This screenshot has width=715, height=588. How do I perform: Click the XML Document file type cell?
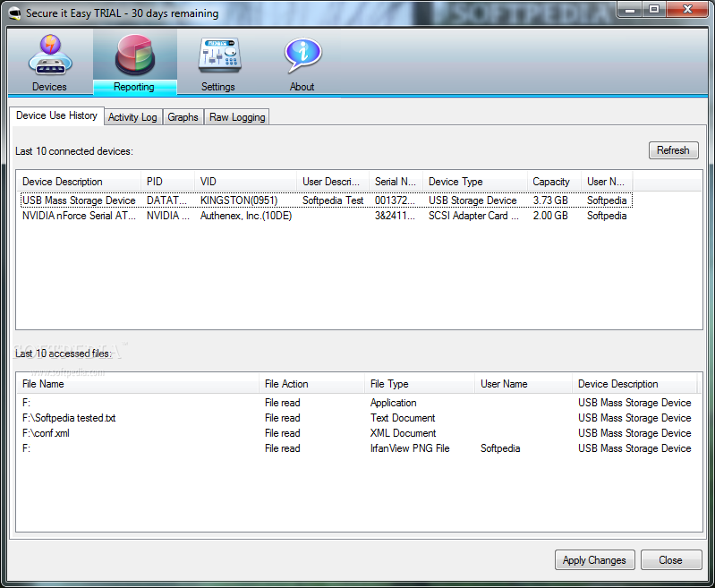403,433
